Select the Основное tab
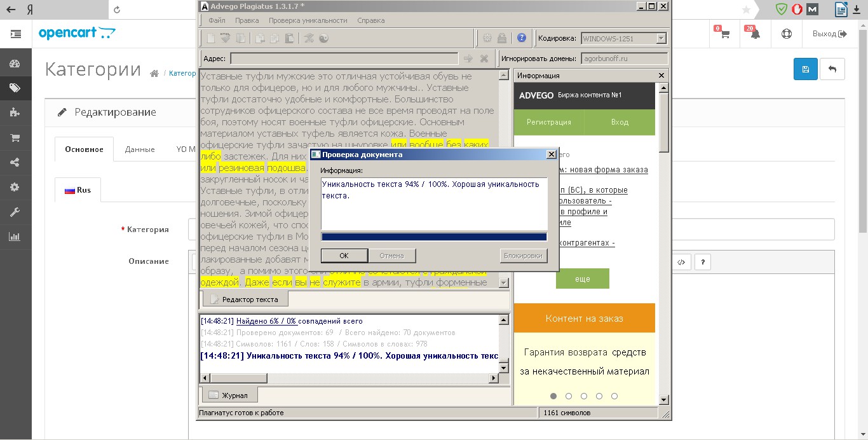Screen dimensions: 868x440 point(84,149)
